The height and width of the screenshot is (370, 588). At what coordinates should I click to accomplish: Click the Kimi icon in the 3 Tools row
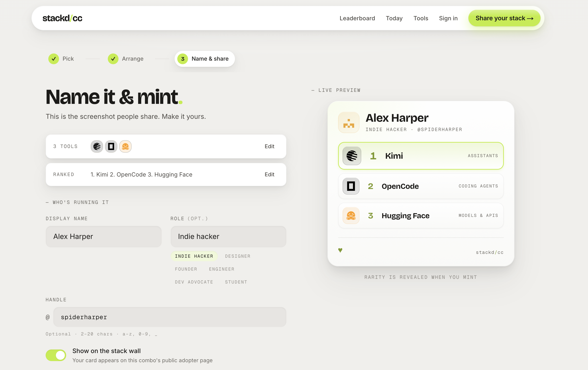97,146
